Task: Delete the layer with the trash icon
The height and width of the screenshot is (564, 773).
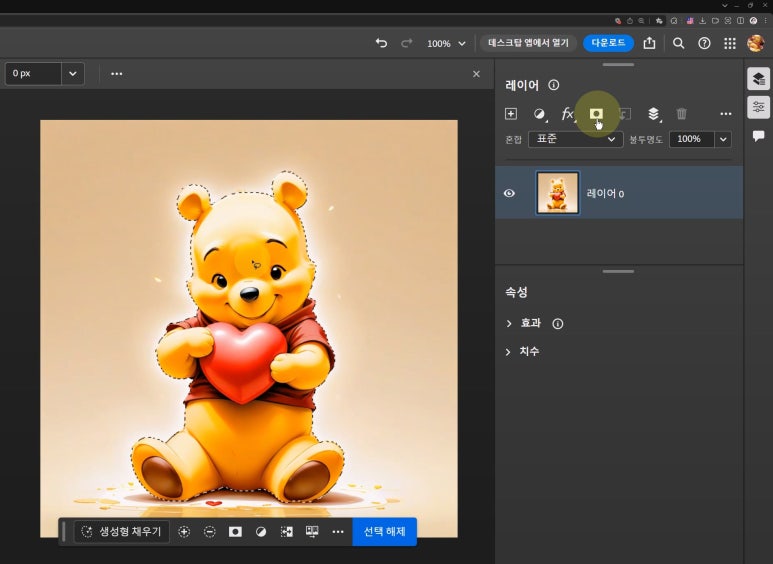Action: point(681,114)
